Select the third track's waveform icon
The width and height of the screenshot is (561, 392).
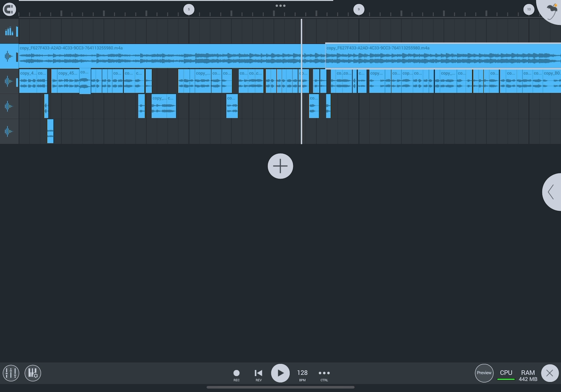9,81
